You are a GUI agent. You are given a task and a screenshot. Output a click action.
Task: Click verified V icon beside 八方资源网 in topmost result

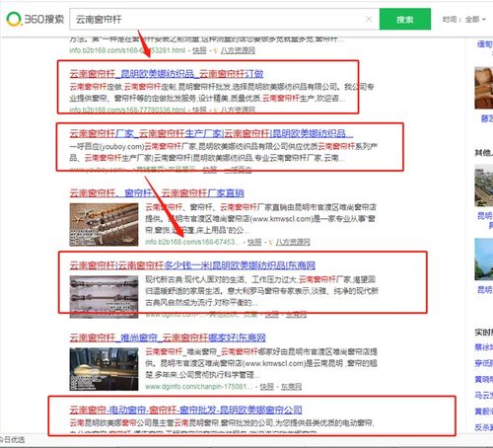216,50
